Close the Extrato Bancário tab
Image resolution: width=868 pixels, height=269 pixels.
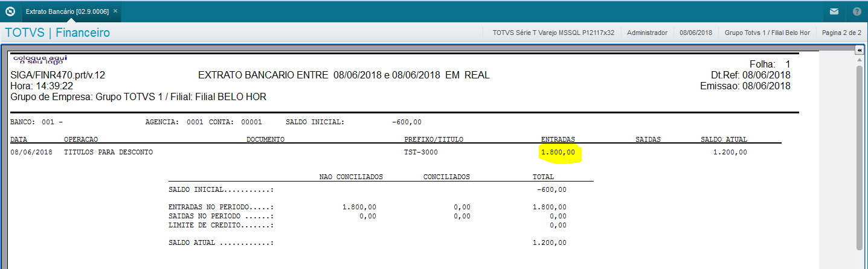[x=115, y=11]
